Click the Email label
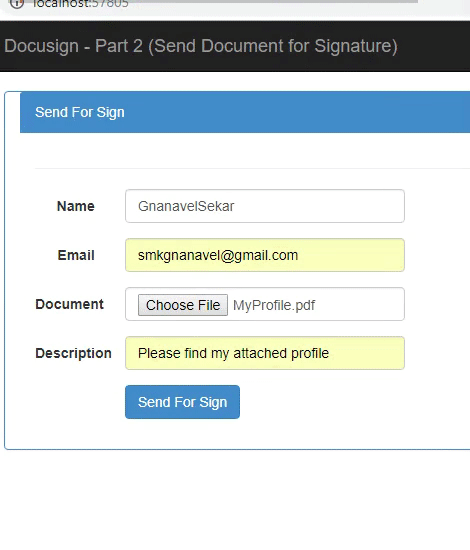470x550 pixels. (76, 255)
